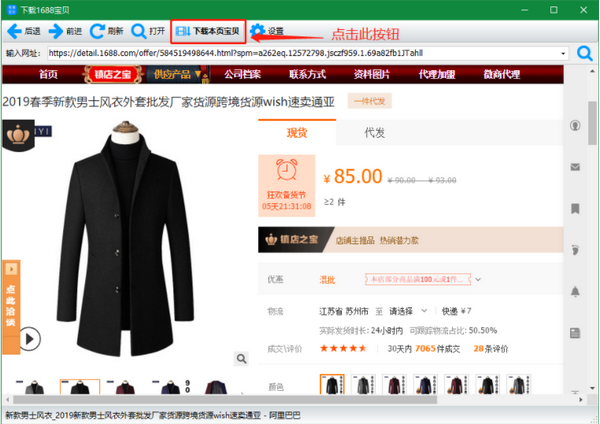
Task: Click 下载本页宝贝 download button
Action: [208, 31]
